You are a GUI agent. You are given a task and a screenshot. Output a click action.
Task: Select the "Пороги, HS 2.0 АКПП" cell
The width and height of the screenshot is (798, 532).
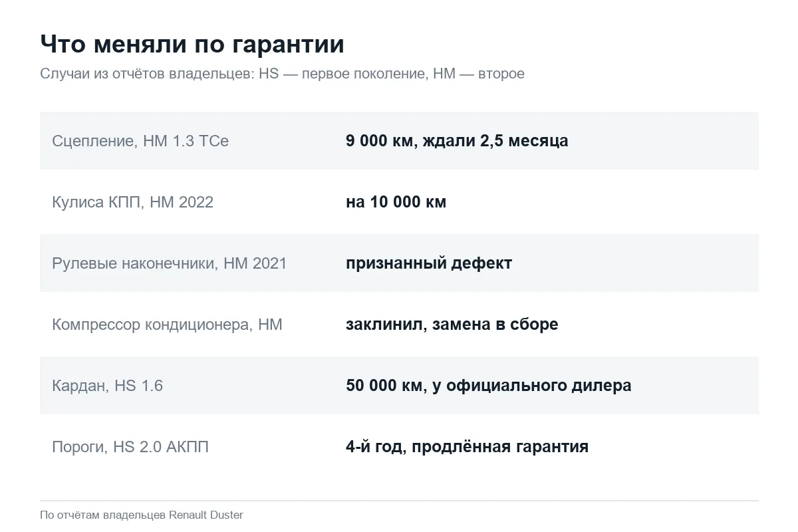[x=130, y=447]
